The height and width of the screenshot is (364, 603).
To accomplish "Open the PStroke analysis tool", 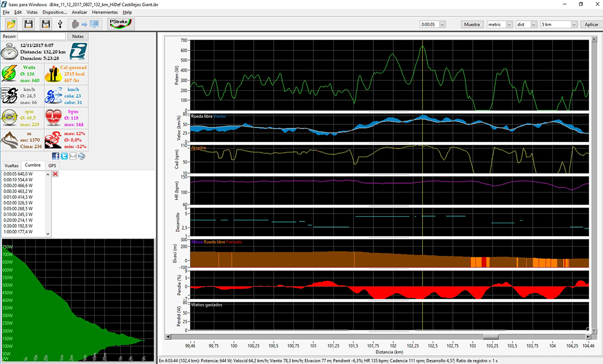I will (x=121, y=24).
